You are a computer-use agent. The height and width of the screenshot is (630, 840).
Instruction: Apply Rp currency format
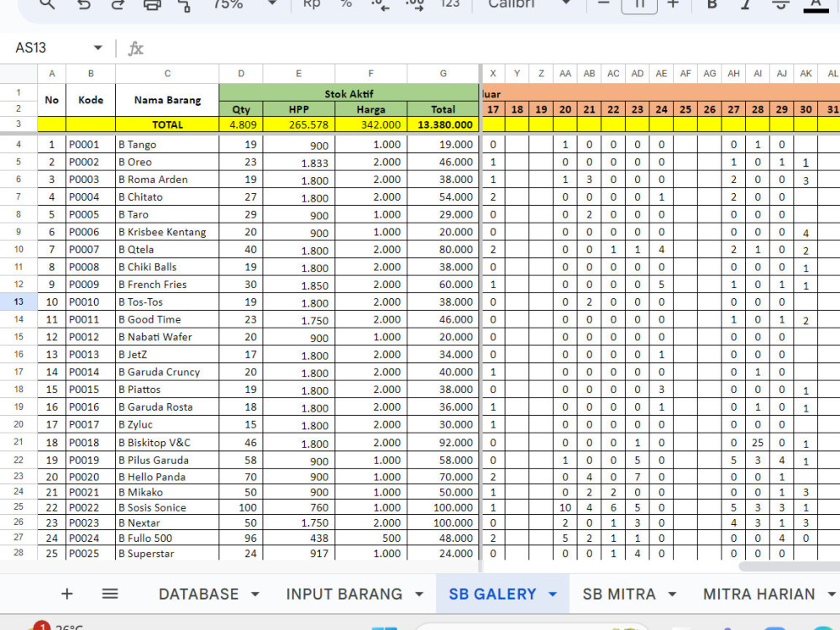click(x=312, y=3)
